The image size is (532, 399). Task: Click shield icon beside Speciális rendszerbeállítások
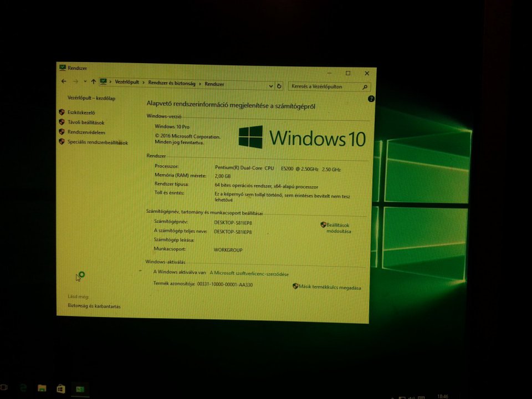coord(62,141)
